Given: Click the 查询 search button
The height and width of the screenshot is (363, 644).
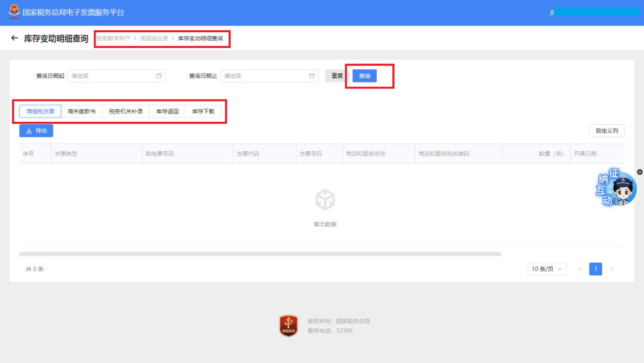Looking at the screenshot, I should pyautogui.click(x=365, y=76).
